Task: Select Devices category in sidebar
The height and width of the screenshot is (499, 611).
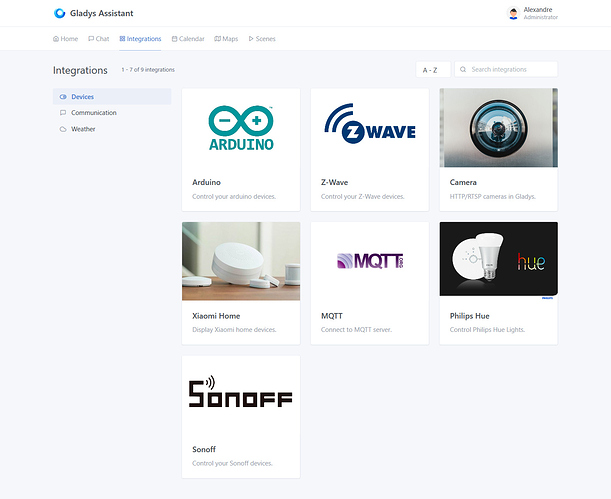Action: click(x=112, y=97)
